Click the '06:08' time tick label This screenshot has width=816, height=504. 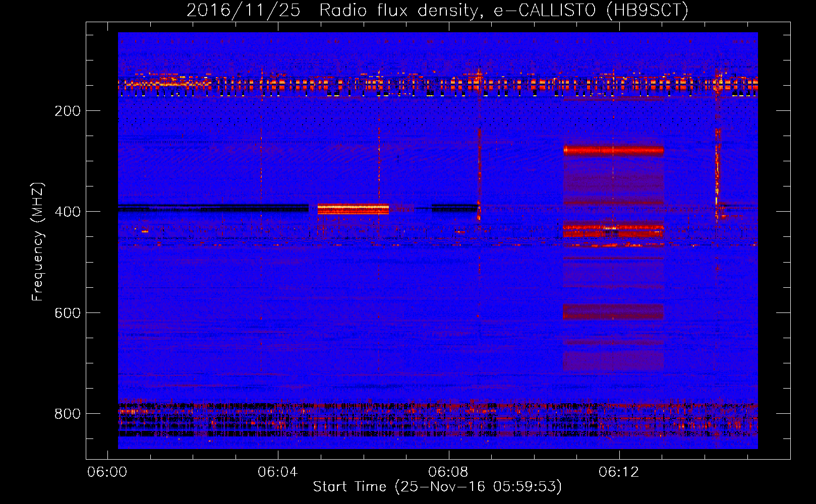(x=448, y=472)
